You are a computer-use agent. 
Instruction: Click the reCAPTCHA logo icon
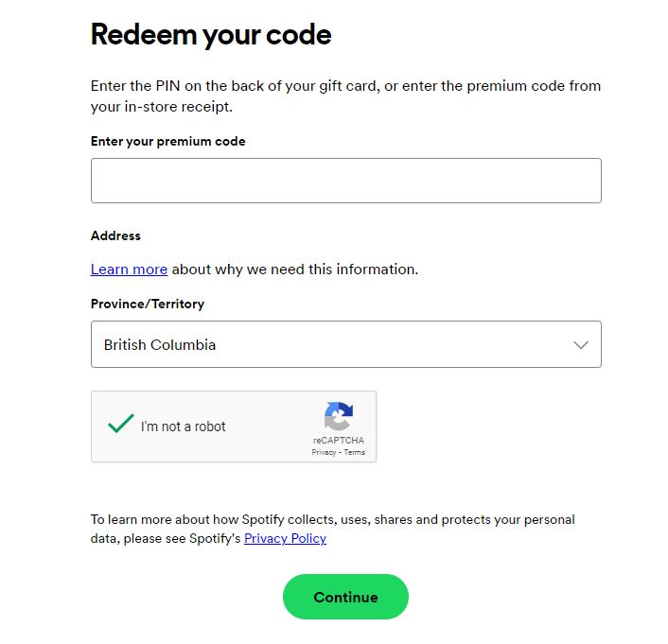pos(339,416)
